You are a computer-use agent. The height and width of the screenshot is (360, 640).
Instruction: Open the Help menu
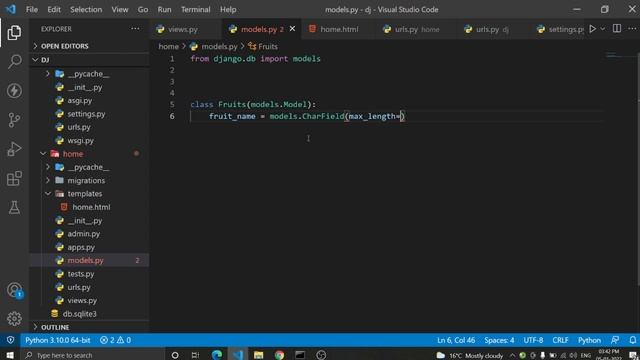pos(228,9)
